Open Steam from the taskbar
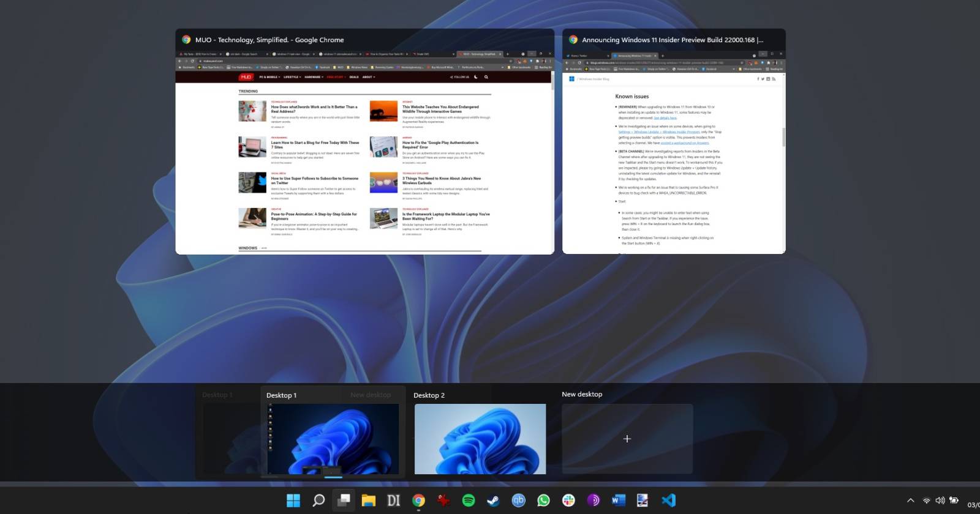Viewport: 980px width, 514px height. pyautogui.click(x=493, y=501)
